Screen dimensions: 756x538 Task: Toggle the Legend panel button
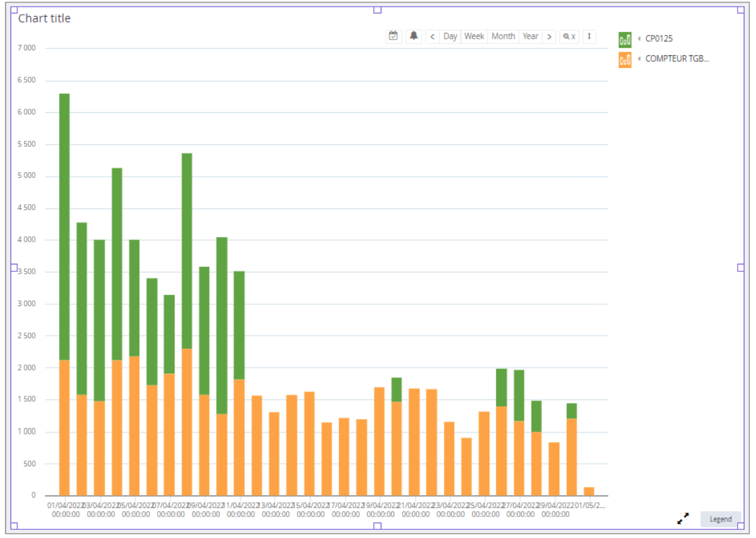[720, 519]
